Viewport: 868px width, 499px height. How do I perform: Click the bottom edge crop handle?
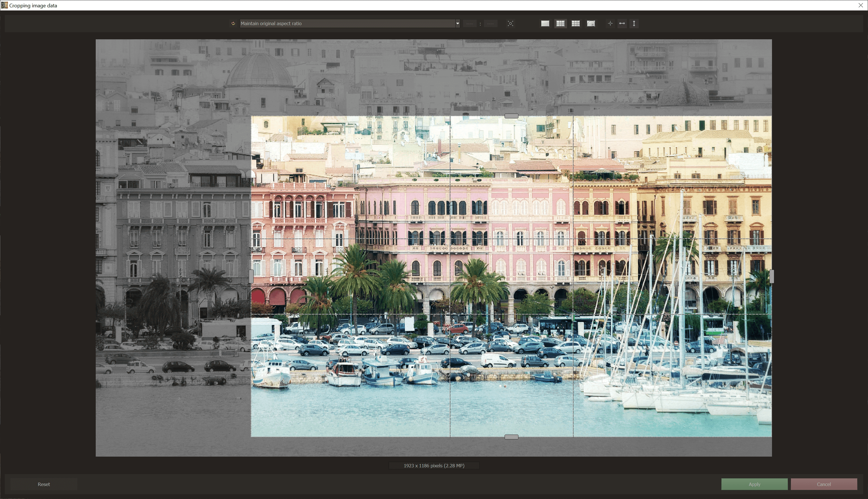[x=511, y=437]
